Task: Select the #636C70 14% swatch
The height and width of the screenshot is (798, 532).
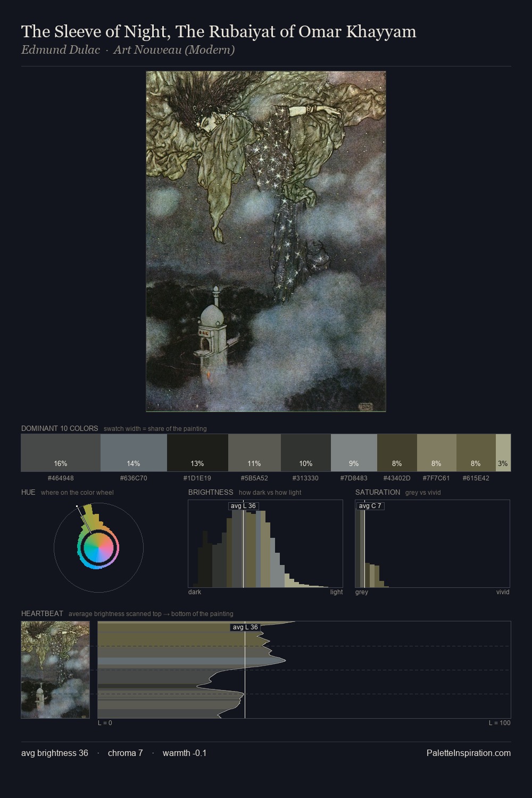Action: point(134,453)
